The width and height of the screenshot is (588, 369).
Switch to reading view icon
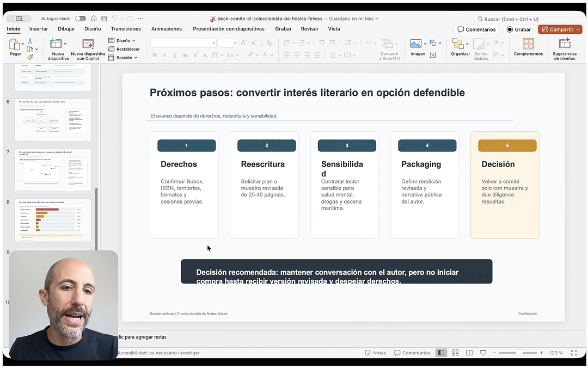469,353
